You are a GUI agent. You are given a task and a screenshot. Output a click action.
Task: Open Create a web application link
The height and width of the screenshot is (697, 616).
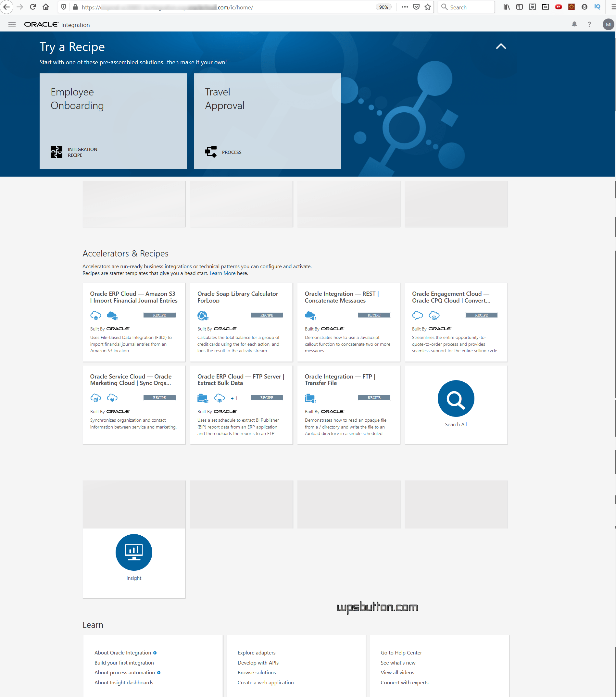[x=266, y=682]
